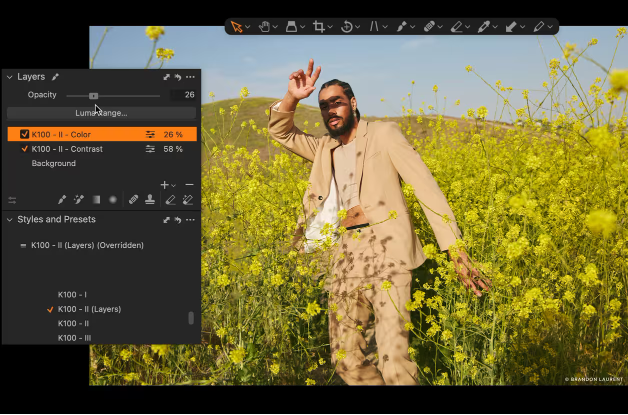Choose the Pan hand tool
Viewport: 628px width, 415px height.
point(265,27)
